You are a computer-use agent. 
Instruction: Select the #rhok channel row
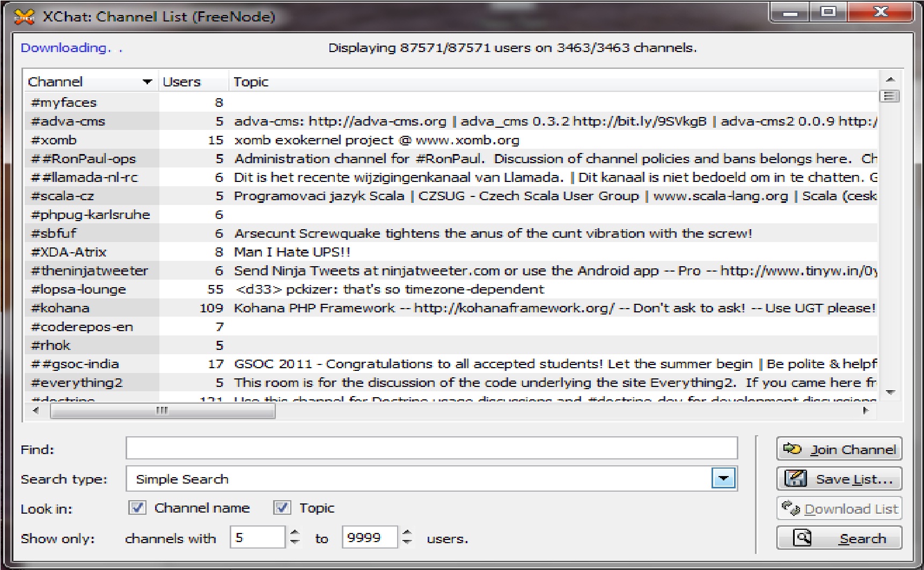click(451, 345)
